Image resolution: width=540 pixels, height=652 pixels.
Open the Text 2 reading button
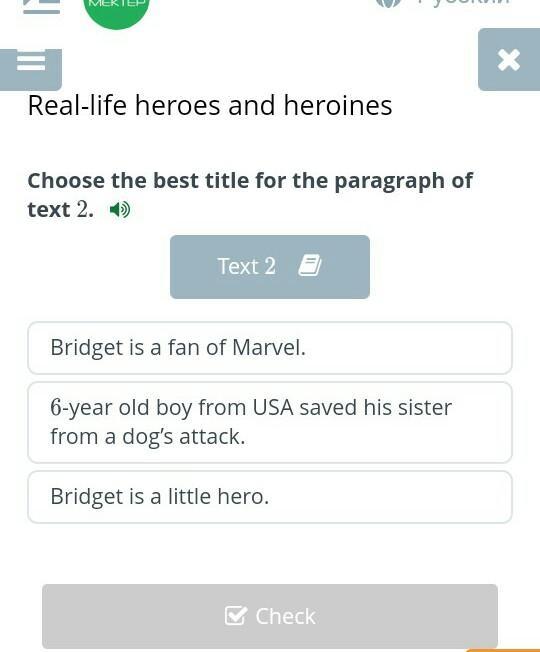(270, 267)
